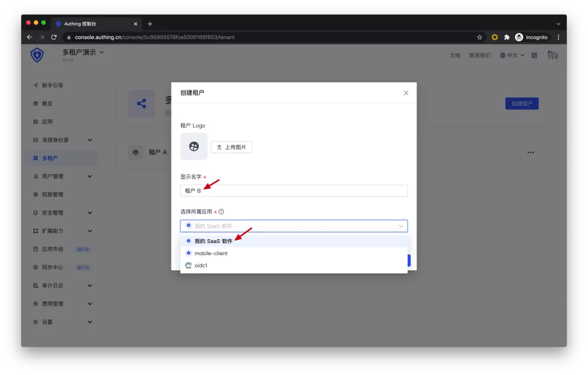Open the 文档 documentation link
Image resolution: width=588 pixels, height=375 pixels.
pyautogui.click(x=455, y=56)
